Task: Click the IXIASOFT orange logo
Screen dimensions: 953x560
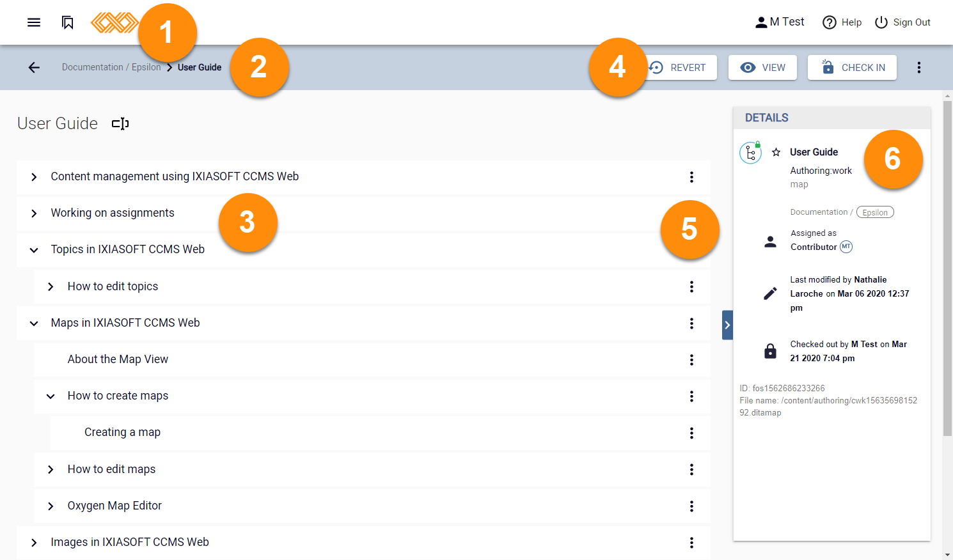Action: click(115, 22)
